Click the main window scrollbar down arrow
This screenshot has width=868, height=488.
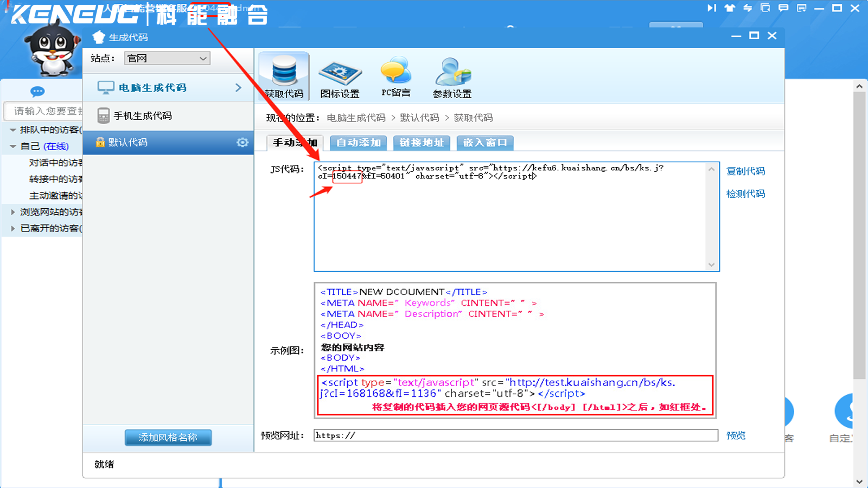tap(859, 481)
